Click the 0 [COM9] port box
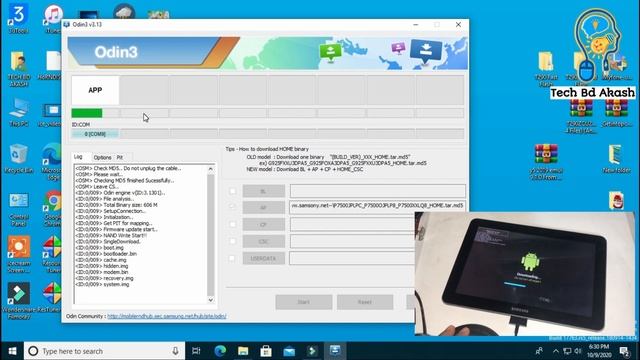Screen dimensions: 640x360 click(x=95, y=134)
